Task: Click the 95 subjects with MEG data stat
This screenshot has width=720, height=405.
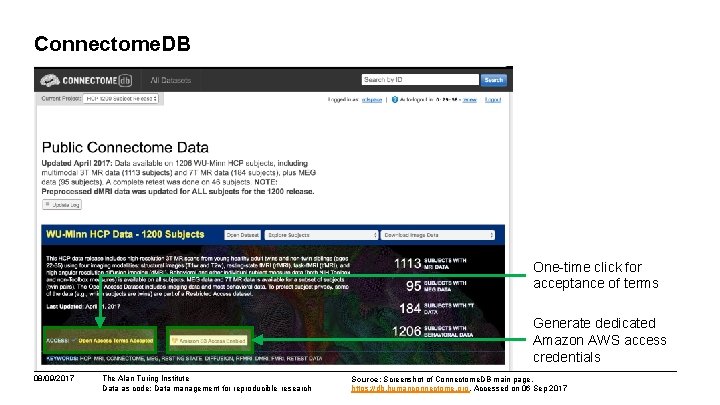Action: coord(436,286)
